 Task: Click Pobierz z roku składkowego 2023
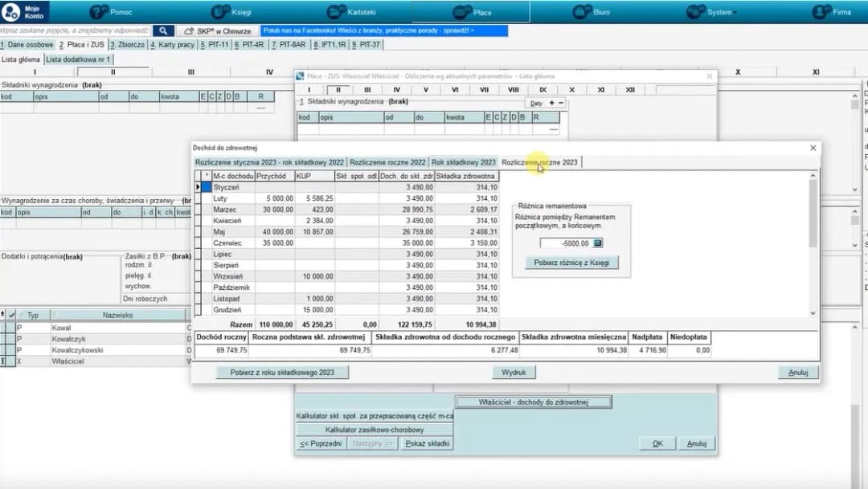[x=283, y=373]
